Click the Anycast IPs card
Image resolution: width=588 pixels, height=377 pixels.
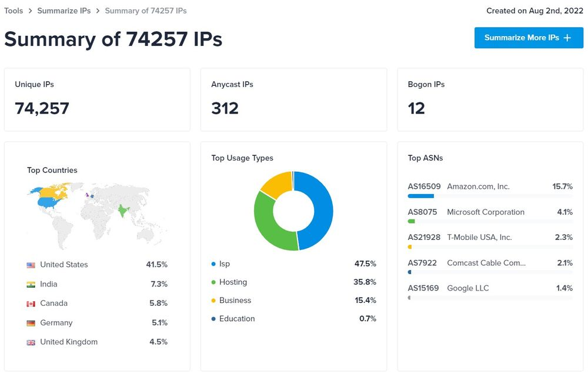coord(293,99)
